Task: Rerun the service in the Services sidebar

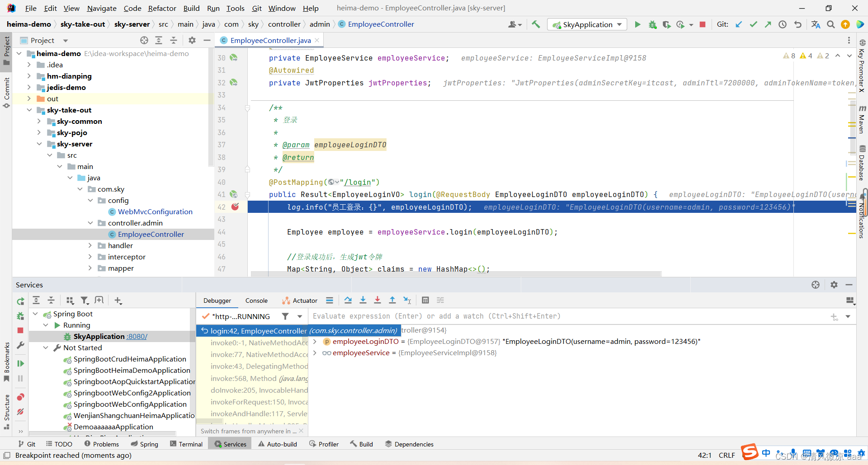Action: (20, 301)
